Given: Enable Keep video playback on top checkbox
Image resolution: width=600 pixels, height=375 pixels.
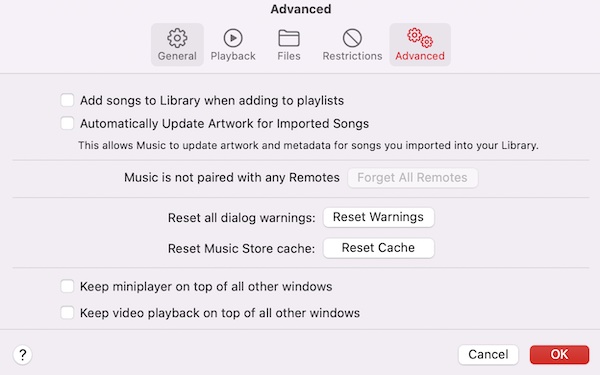Looking at the screenshot, I should coord(67,313).
